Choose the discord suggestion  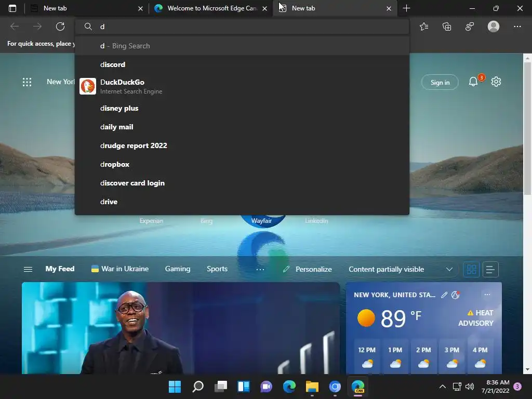click(x=242, y=64)
